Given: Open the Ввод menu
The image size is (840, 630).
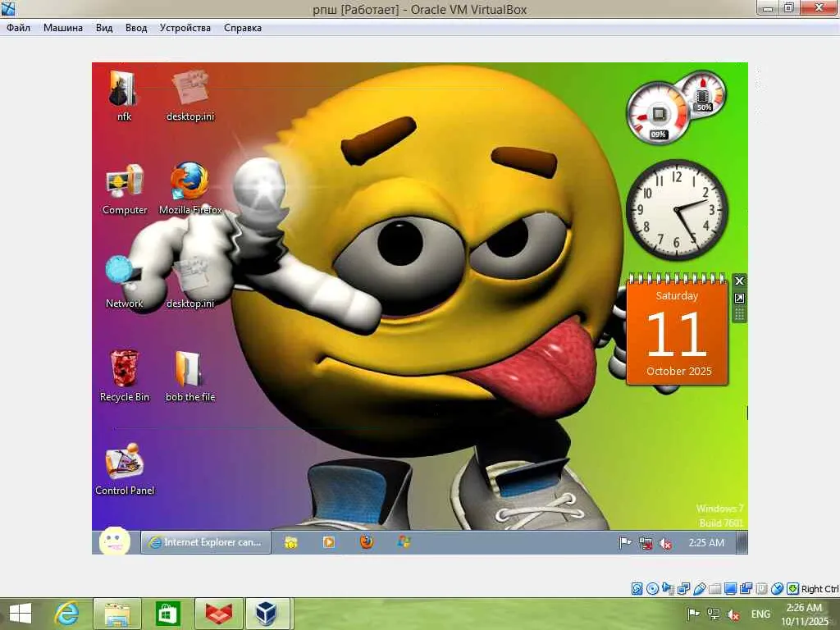Looking at the screenshot, I should coord(136,28).
